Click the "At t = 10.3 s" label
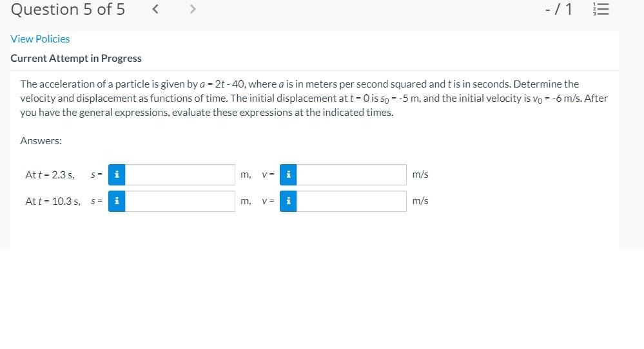644x349 pixels. coord(52,201)
